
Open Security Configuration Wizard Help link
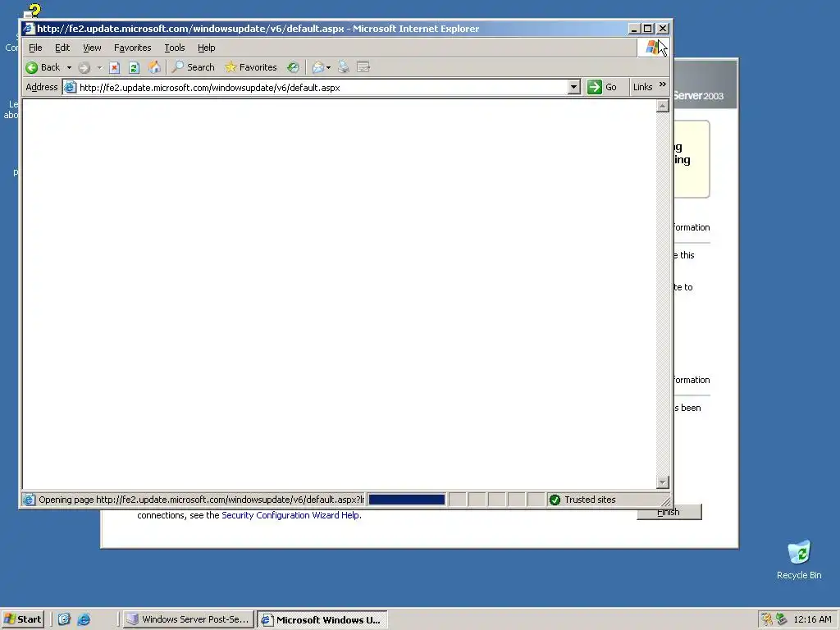tap(291, 515)
